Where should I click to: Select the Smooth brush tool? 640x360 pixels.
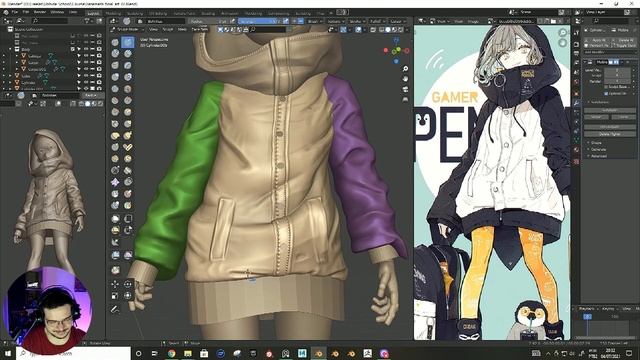(128, 89)
